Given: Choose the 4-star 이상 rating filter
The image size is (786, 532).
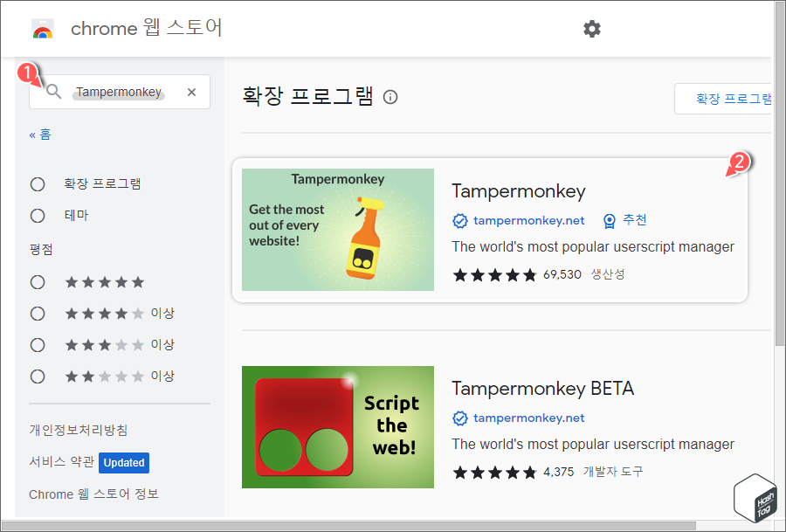Looking at the screenshot, I should point(38,313).
